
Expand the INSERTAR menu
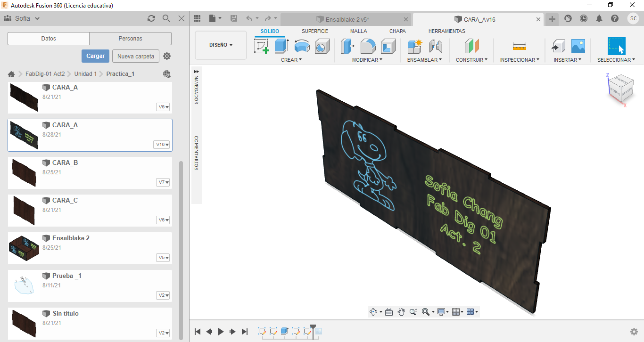click(x=568, y=60)
